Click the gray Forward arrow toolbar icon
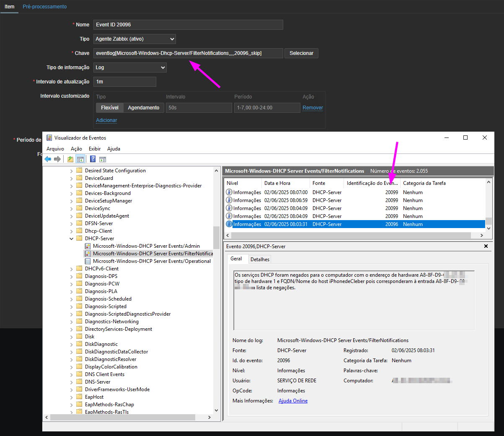The image size is (504, 436). pyautogui.click(x=57, y=159)
